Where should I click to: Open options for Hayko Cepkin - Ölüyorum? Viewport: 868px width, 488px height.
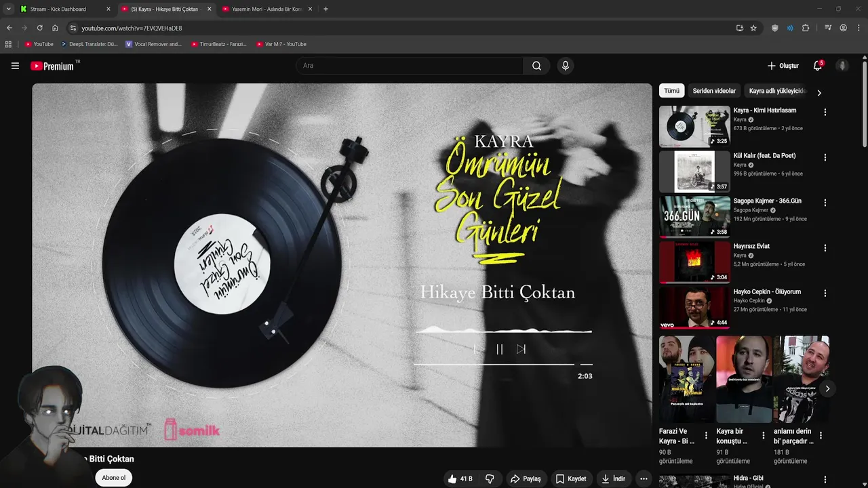pos(825,293)
